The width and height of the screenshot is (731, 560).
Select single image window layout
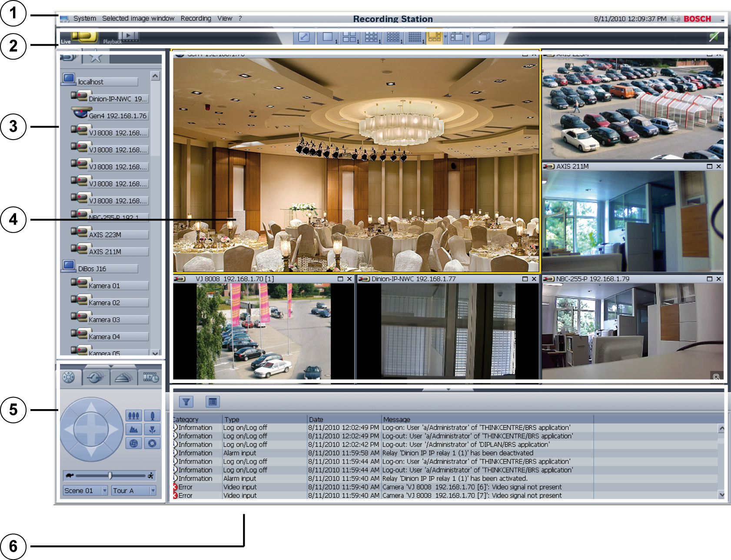tap(327, 37)
